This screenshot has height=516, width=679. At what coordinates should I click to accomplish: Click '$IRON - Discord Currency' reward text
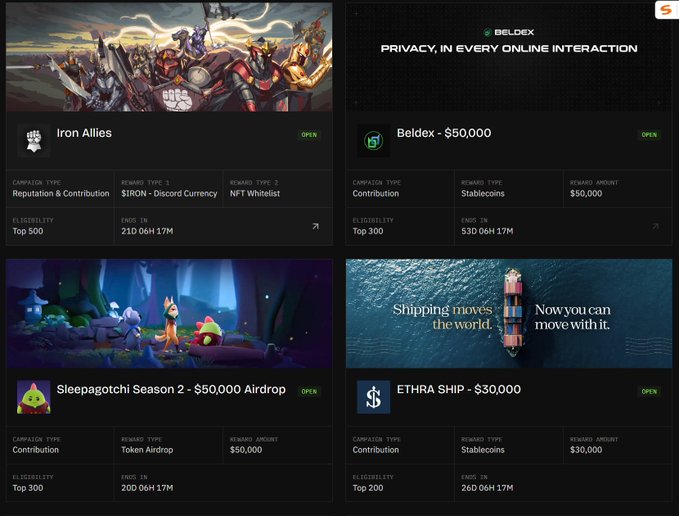point(169,194)
